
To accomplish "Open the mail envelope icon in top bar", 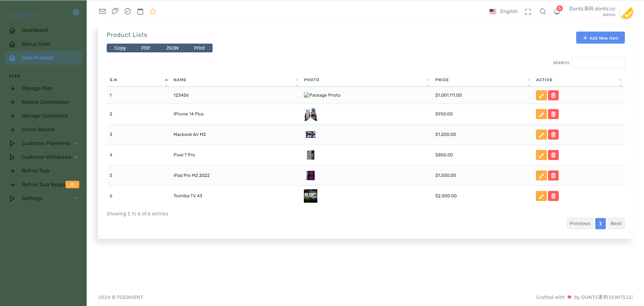I will (x=102, y=11).
